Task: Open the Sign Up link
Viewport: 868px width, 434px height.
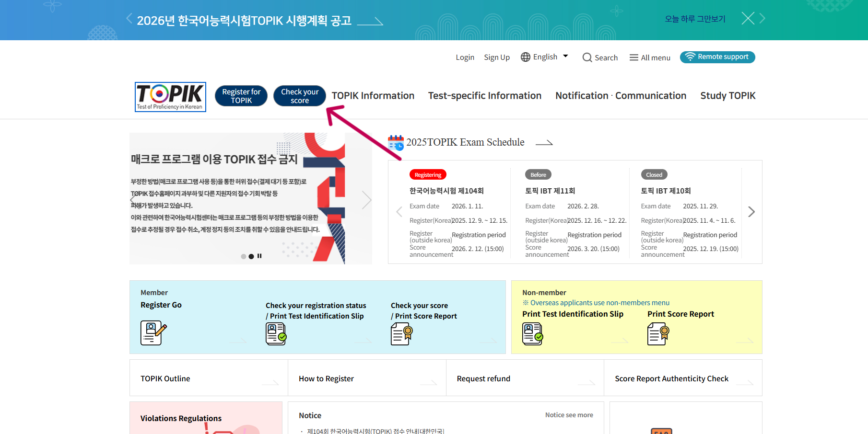Action: (497, 57)
